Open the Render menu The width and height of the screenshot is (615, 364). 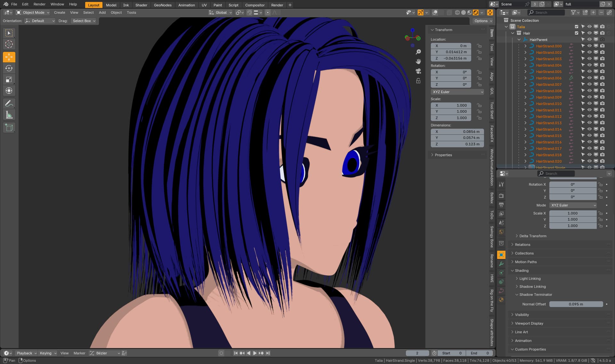pyautogui.click(x=39, y=4)
